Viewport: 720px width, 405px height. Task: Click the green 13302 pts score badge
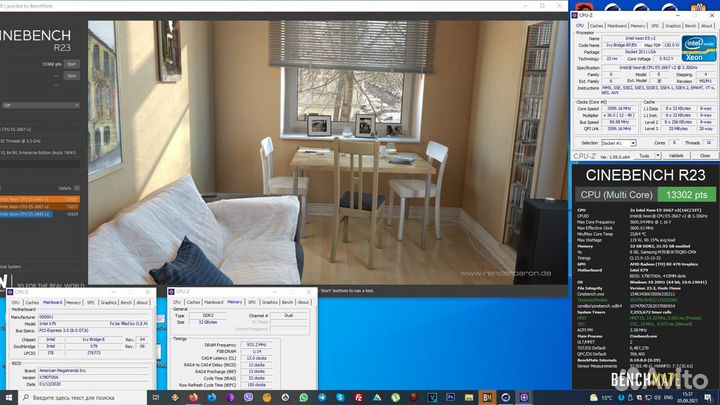click(686, 195)
